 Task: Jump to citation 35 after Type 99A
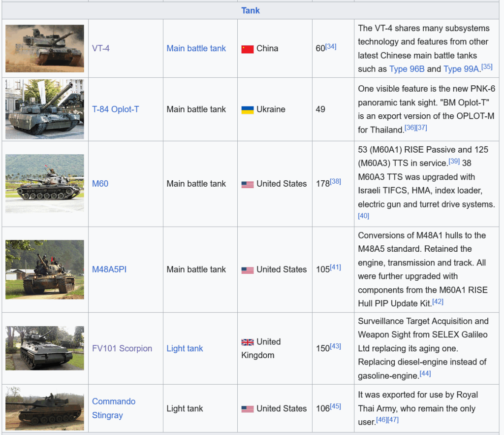click(487, 67)
